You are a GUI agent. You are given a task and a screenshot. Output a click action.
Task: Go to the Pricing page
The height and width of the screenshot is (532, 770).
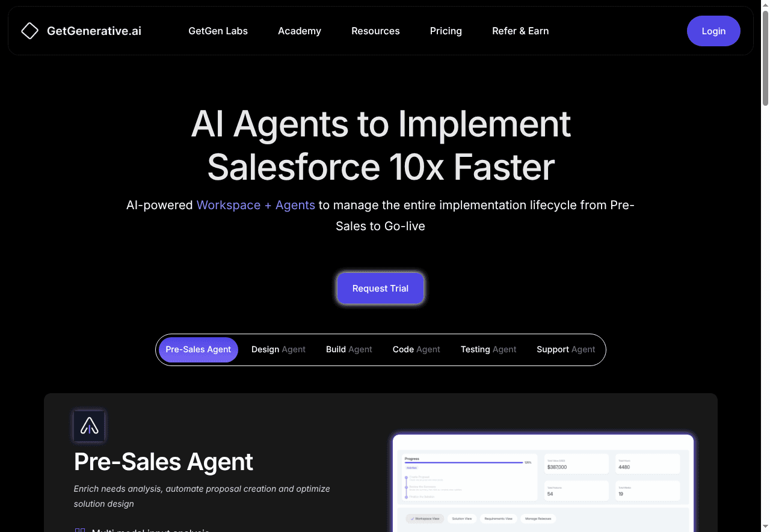point(446,31)
